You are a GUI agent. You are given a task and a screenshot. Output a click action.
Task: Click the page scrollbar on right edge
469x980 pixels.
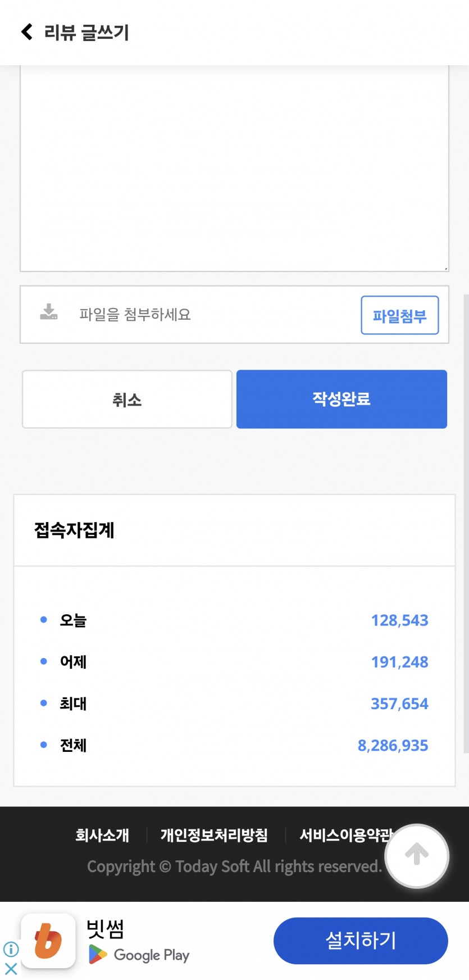pos(466,523)
